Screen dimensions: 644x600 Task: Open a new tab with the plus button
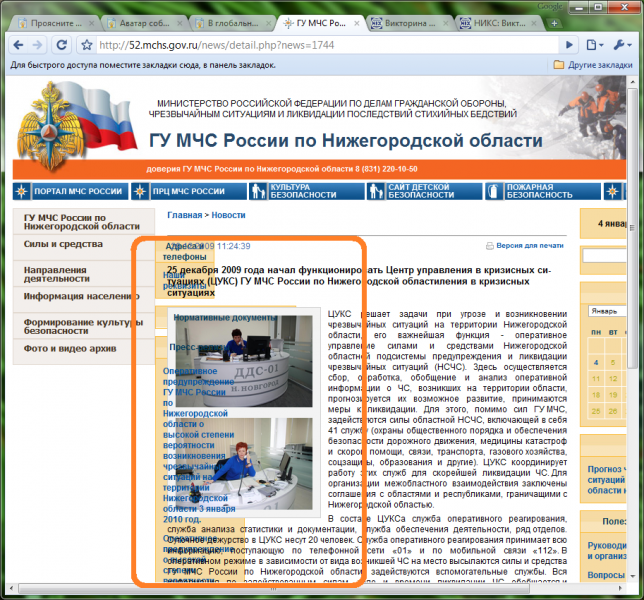tap(554, 23)
